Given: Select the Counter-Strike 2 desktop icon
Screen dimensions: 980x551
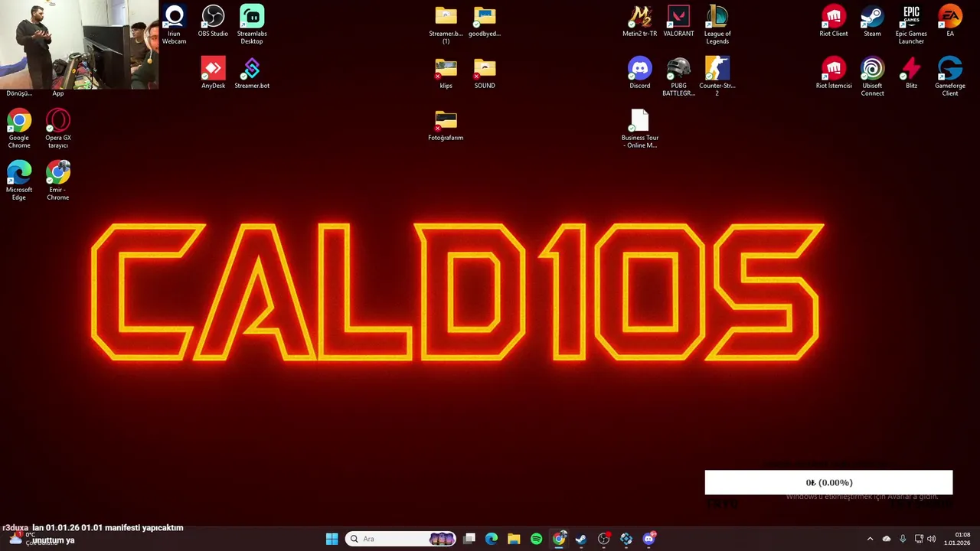Looking at the screenshot, I should click(x=717, y=77).
